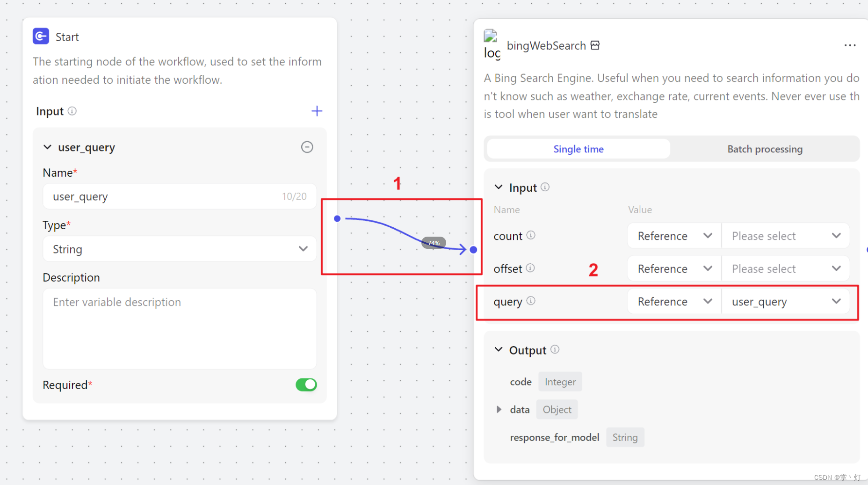
Task: Click the code output name
Action: point(521,382)
